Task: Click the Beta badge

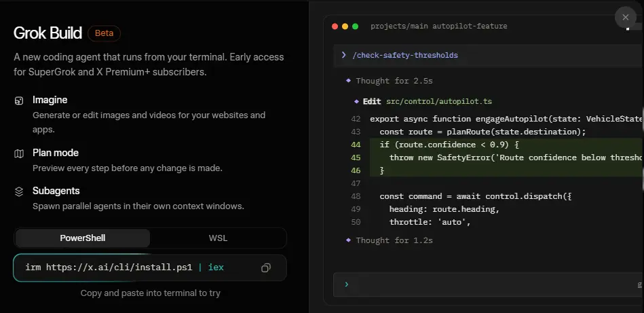Action: tap(104, 33)
